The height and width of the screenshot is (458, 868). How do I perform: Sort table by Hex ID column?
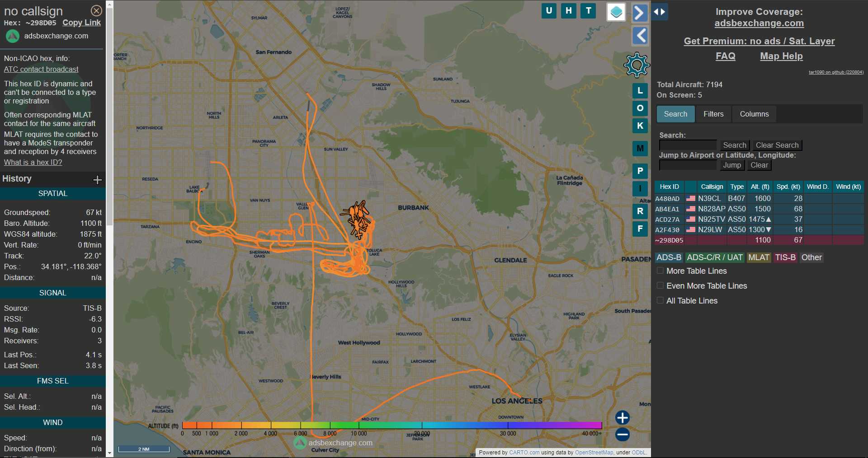click(x=669, y=187)
